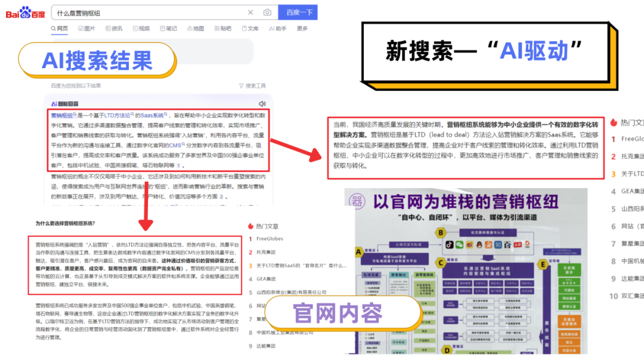This screenshot has height=363, width=644.
Task: Open the 文库 tab
Action: (250, 29)
